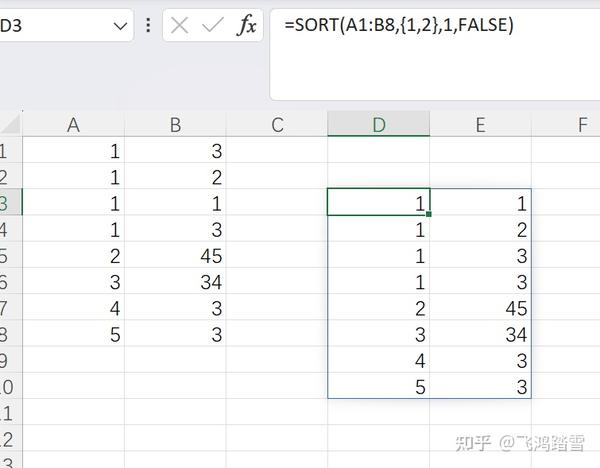
Task: Select cell E8 containing 34
Action: click(480, 335)
